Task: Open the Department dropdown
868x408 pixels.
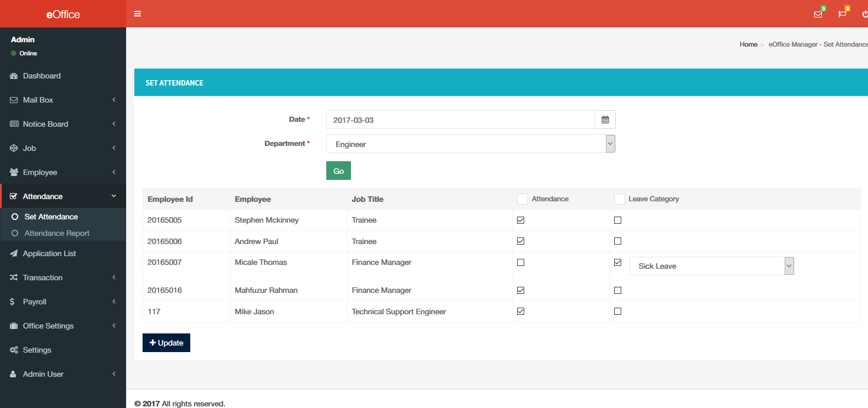Action: (470, 144)
